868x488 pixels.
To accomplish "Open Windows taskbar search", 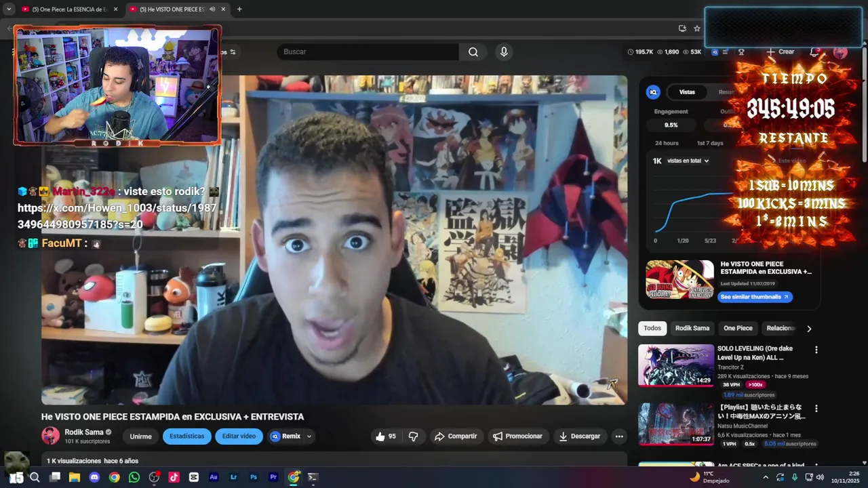I will click(35, 477).
